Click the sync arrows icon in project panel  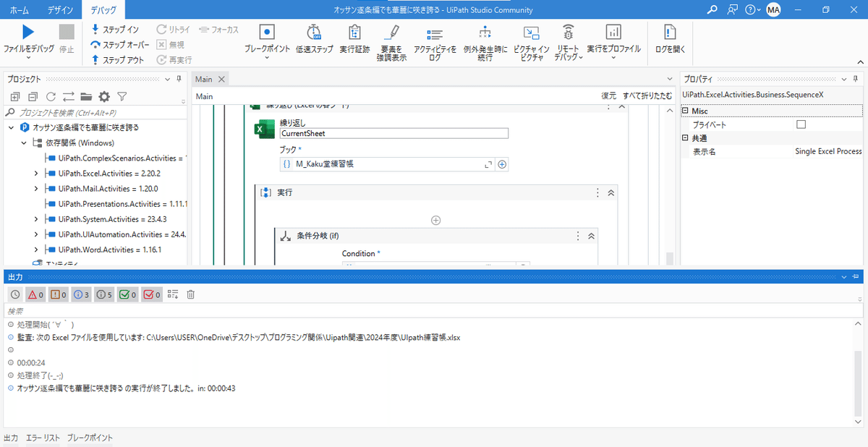point(69,96)
